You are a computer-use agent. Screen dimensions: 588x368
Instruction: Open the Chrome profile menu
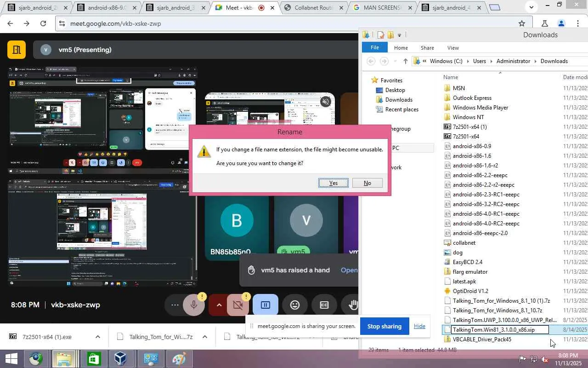[x=561, y=23]
